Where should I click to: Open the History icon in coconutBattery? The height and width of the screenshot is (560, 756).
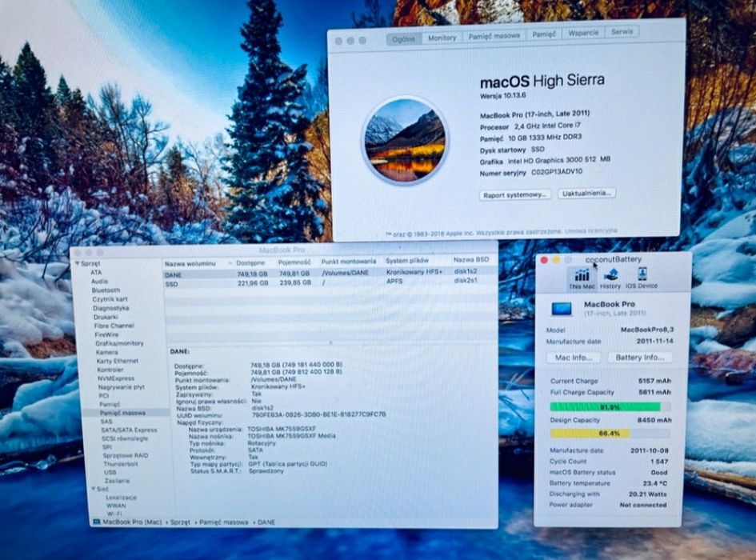(610, 278)
